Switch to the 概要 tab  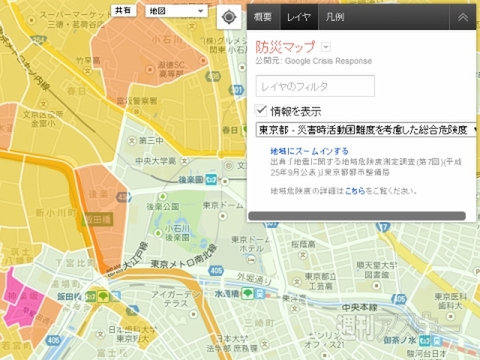click(x=263, y=17)
